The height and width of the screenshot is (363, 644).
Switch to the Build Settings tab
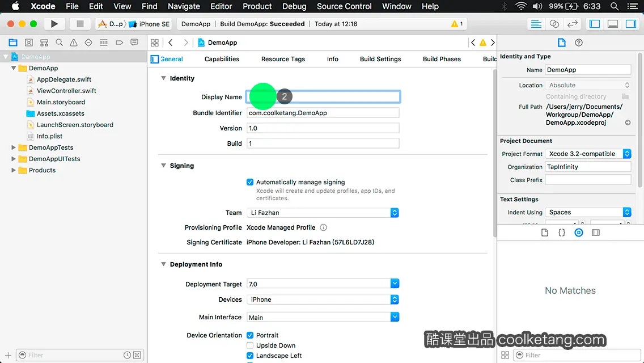coord(380,59)
